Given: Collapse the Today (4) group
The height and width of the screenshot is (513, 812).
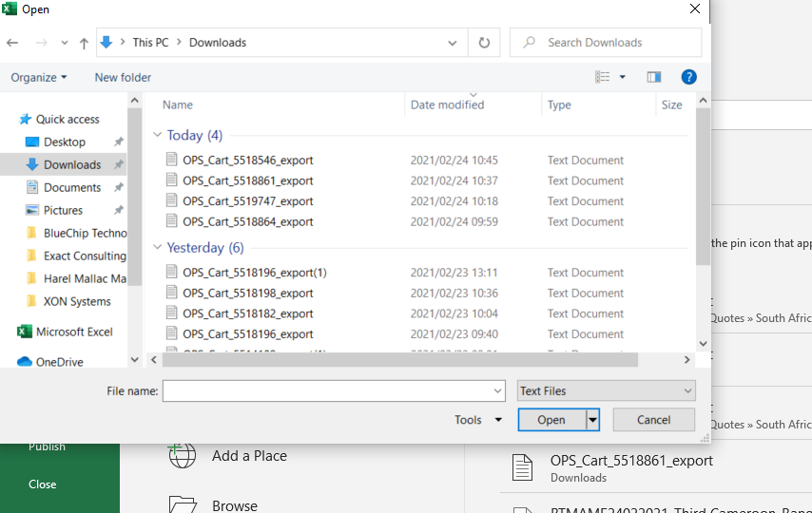Looking at the screenshot, I should click(158, 135).
